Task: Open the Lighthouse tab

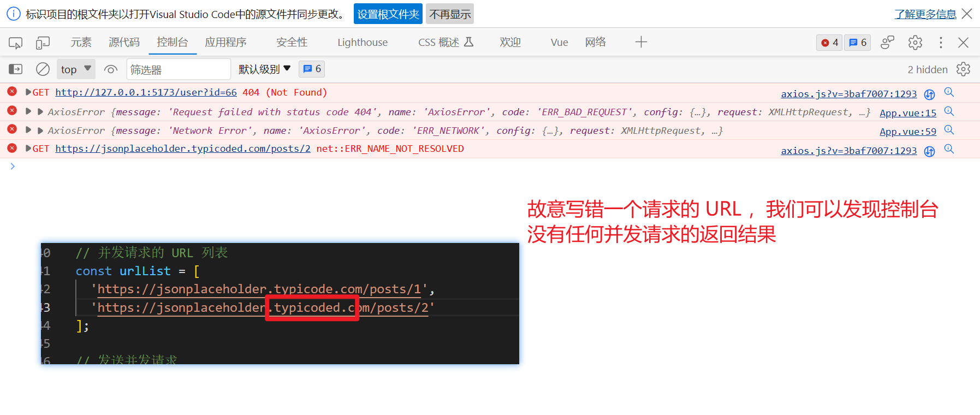Action: [363, 43]
